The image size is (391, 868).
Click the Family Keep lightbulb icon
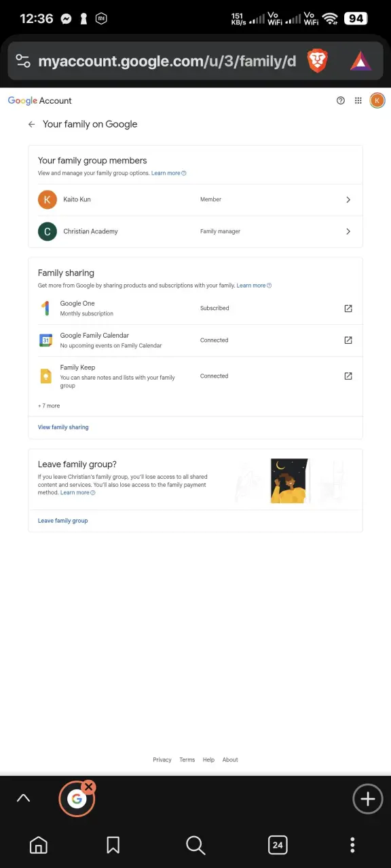[x=45, y=376]
